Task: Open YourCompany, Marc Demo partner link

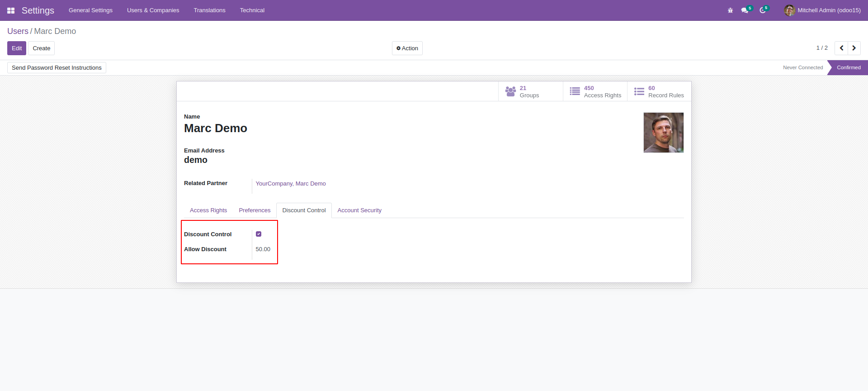Action: (291, 184)
